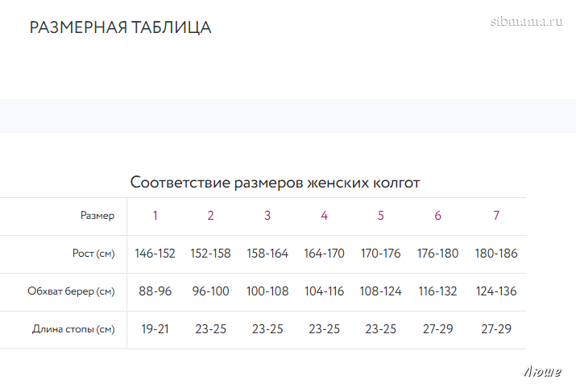Click the 180-186 height cell
Viewport: 576px width, 392px height.
(x=496, y=254)
